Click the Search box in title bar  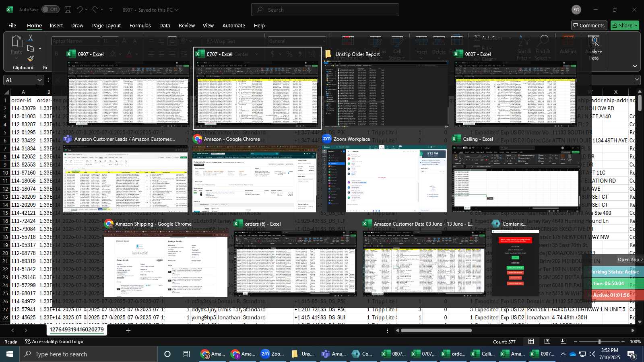click(x=325, y=10)
